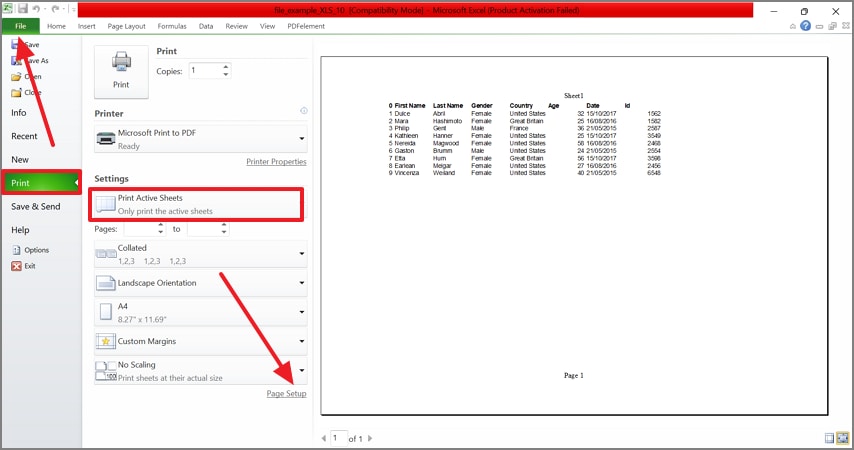Open the Info section
854x450 pixels.
pos(19,113)
